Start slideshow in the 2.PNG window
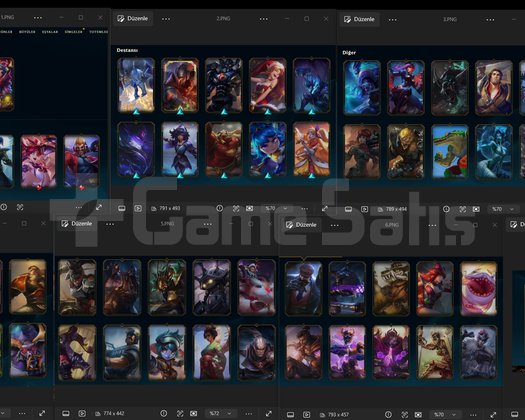Screen dimensions: 525x420 click(x=138, y=208)
